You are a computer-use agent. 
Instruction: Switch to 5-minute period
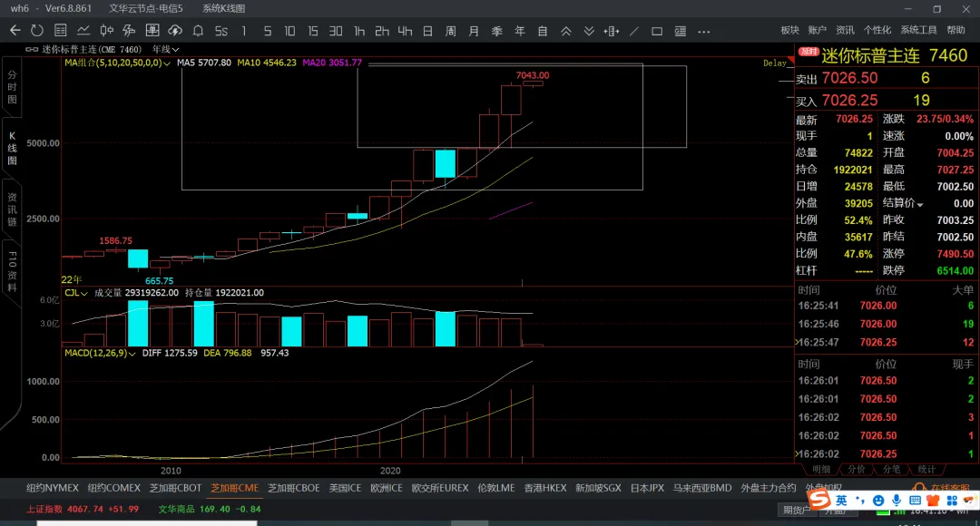[x=267, y=31]
